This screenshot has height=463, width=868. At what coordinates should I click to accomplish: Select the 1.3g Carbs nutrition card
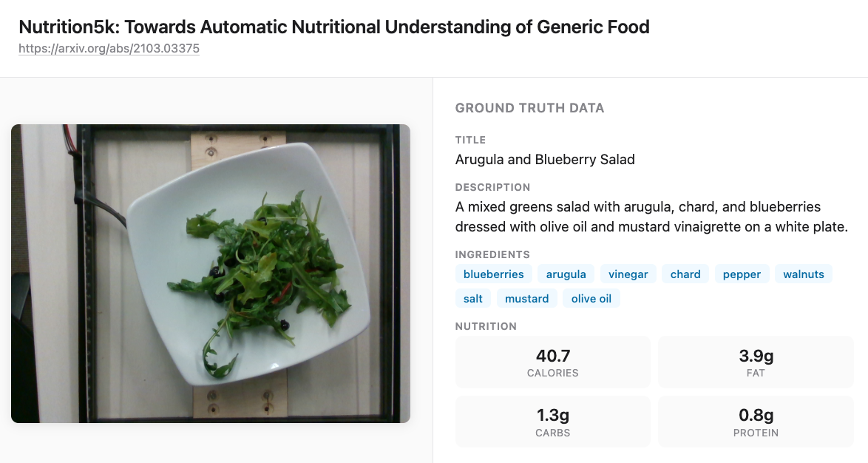(552, 422)
